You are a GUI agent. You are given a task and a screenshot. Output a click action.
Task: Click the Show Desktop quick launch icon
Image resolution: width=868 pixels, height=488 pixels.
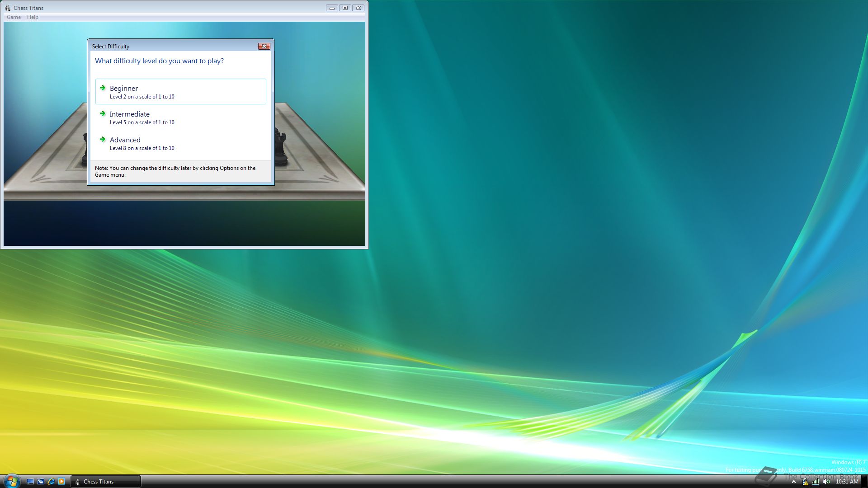30,481
